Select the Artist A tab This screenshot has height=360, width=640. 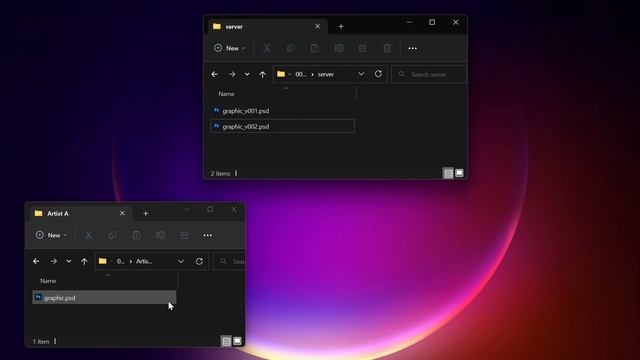[x=80, y=213]
